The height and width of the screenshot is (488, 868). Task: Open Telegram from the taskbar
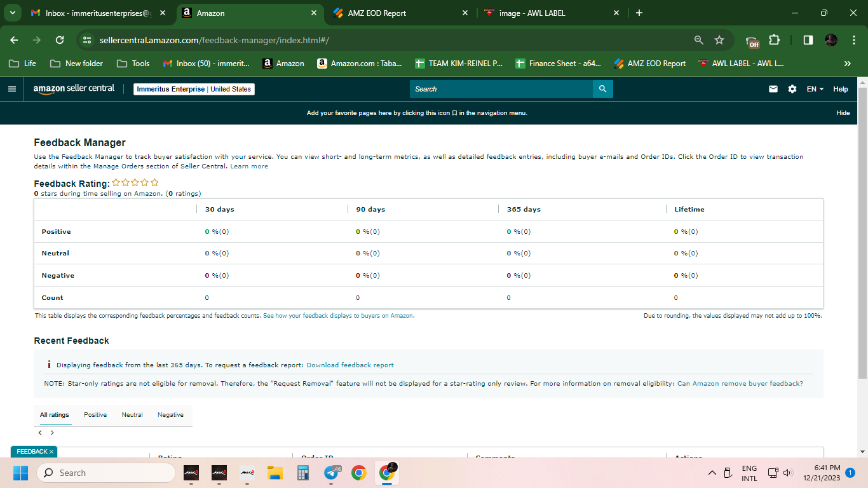click(x=331, y=473)
